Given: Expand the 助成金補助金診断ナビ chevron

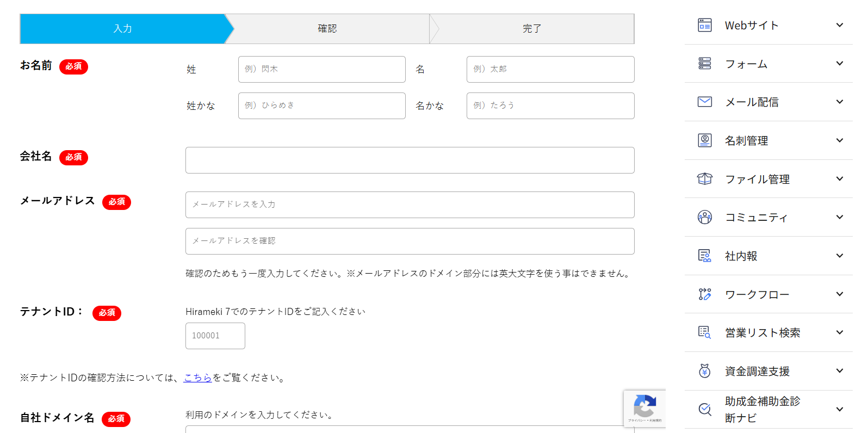Looking at the screenshot, I should pos(839,409).
